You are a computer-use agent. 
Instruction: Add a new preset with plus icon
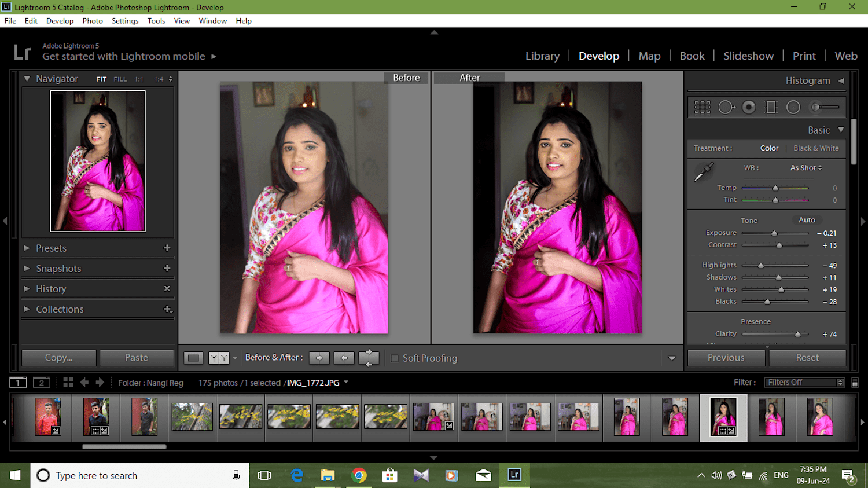click(x=167, y=248)
